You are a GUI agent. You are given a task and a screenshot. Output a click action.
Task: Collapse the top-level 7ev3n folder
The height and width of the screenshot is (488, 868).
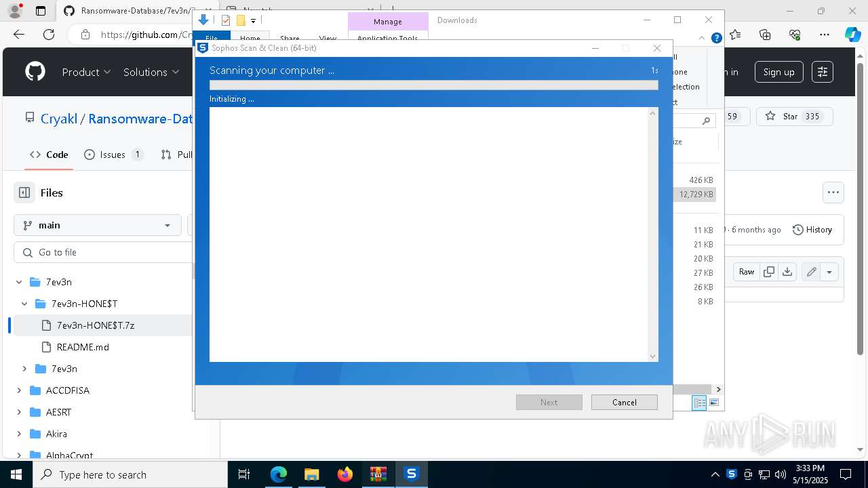[19, 282]
